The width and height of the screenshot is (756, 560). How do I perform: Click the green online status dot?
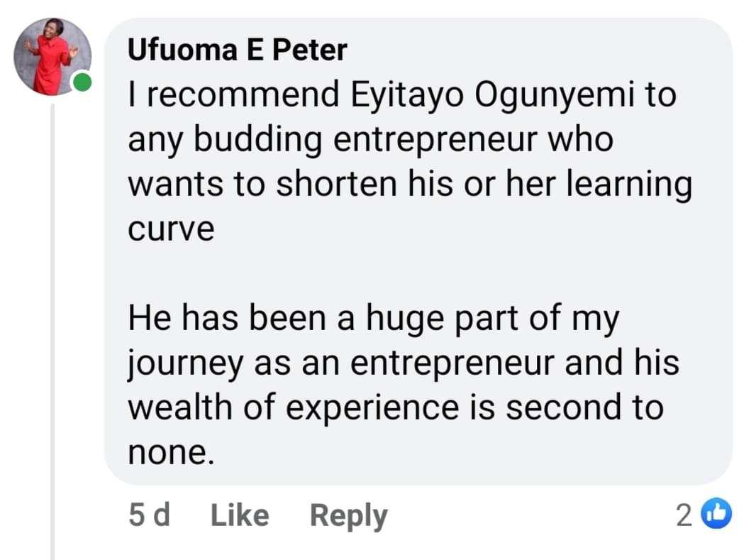pos(82,84)
